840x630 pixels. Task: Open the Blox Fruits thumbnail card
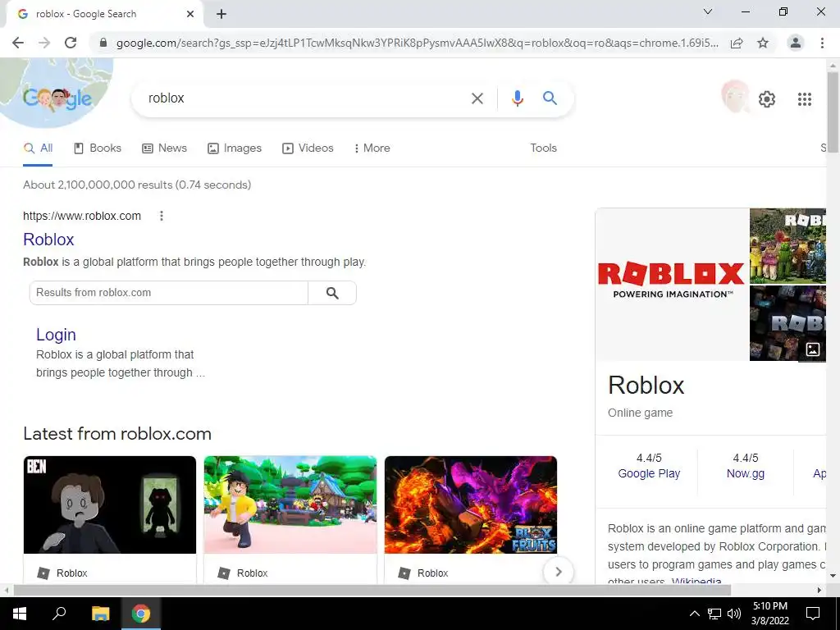tap(471, 504)
